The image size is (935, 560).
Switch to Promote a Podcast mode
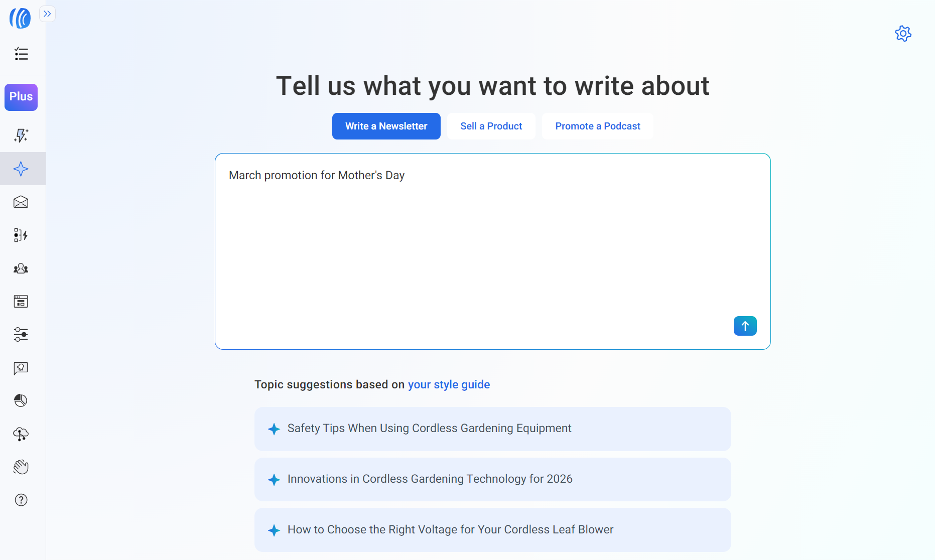tap(597, 126)
